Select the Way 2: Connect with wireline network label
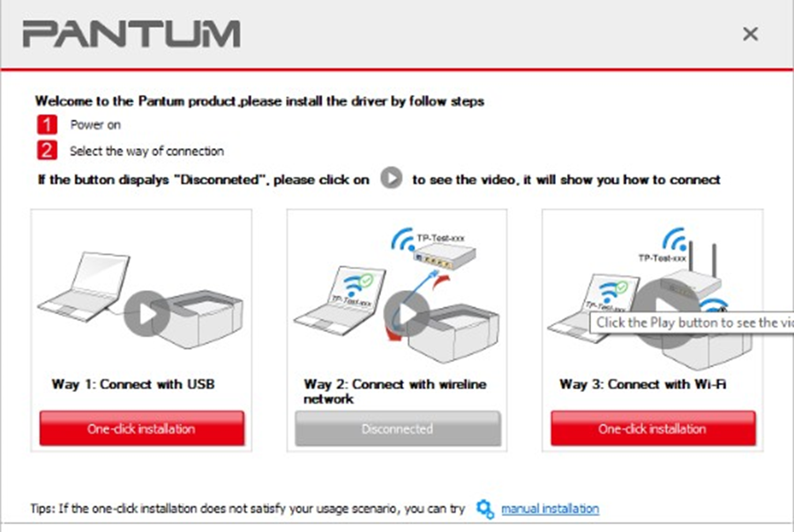The image size is (794, 532). pos(395,392)
